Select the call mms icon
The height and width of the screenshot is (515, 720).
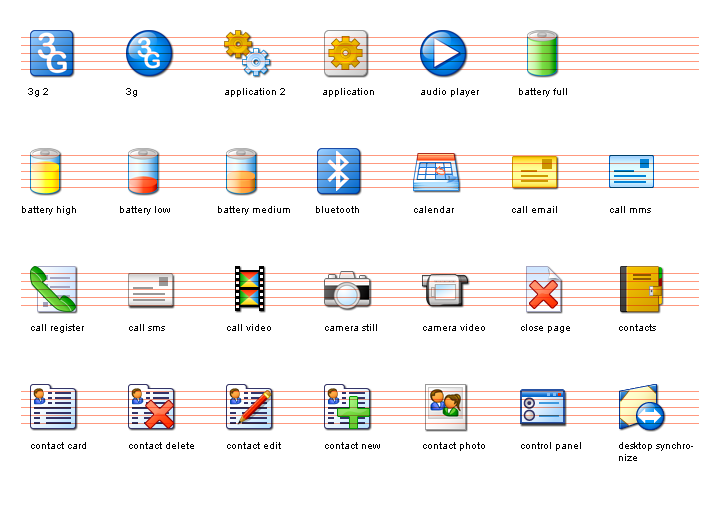[631, 172]
